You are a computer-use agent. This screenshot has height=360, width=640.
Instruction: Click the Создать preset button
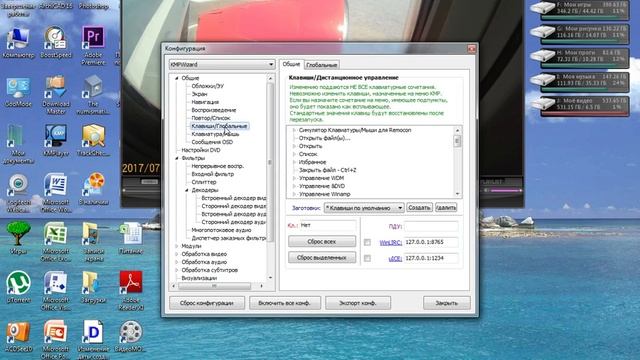419,208
